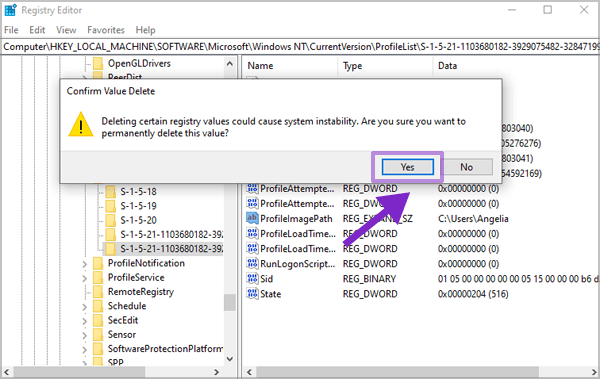
Task: Cancel deletion with the No button
Action: tap(466, 167)
